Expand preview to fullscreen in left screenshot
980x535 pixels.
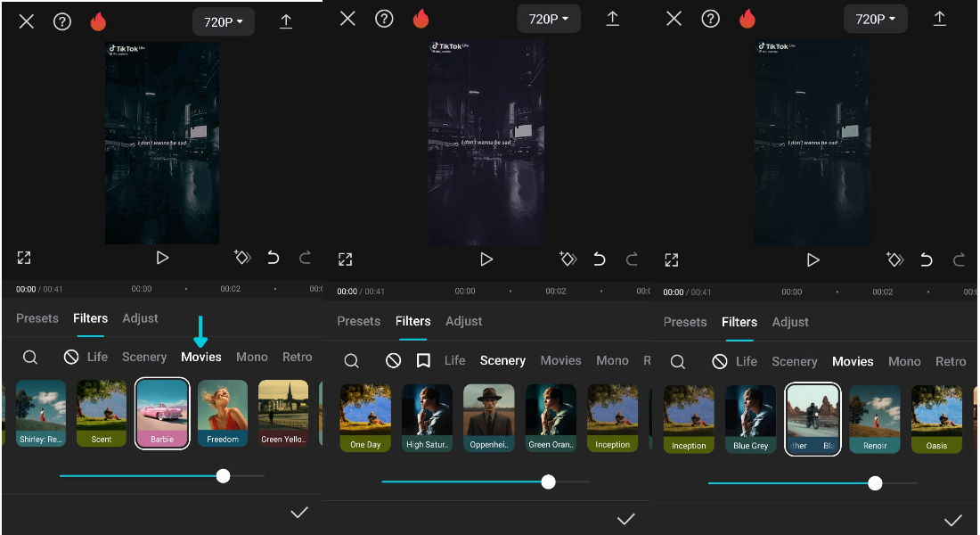(x=24, y=258)
